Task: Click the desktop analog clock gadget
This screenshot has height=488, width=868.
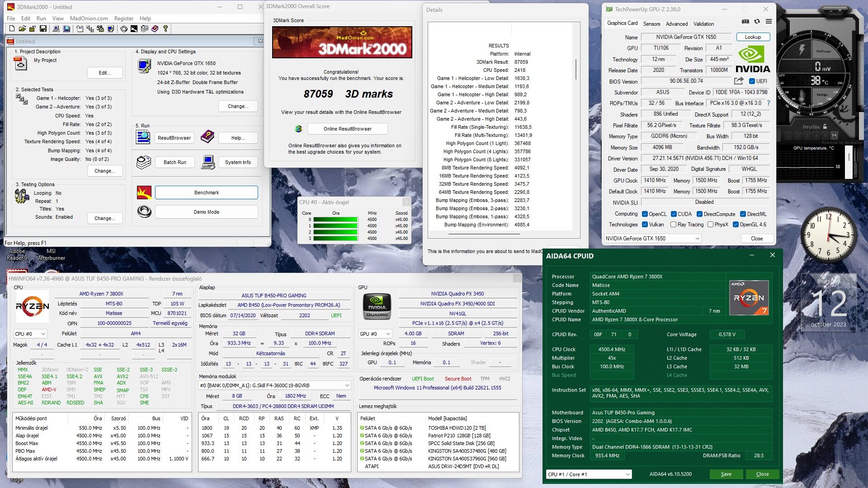Action: (x=828, y=235)
